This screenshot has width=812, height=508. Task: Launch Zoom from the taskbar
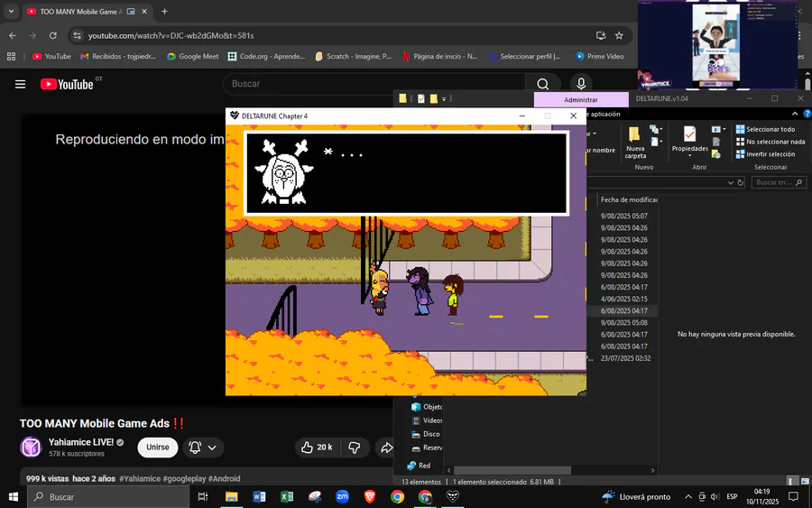(x=342, y=496)
